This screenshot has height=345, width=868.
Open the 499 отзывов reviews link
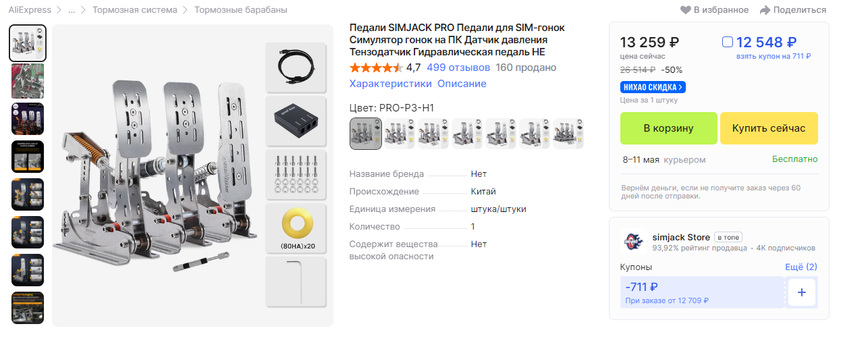458,68
